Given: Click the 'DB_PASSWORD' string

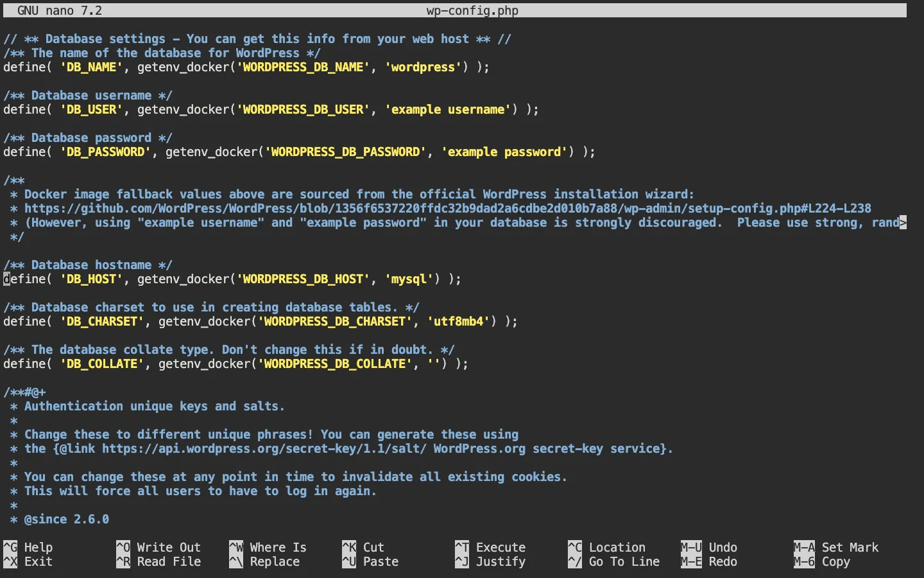Looking at the screenshot, I should (105, 152).
